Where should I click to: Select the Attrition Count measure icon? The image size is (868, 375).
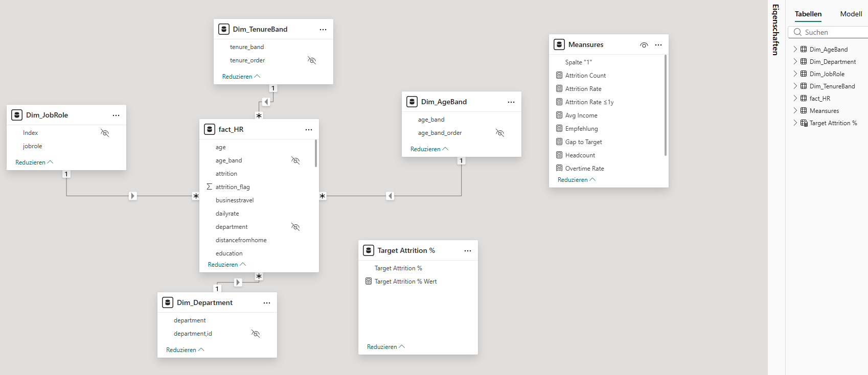pyautogui.click(x=559, y=76)
